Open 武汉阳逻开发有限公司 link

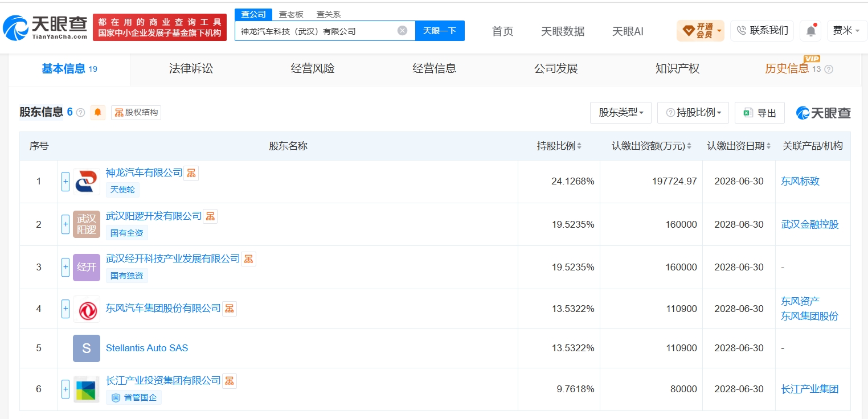click(154, 216)
